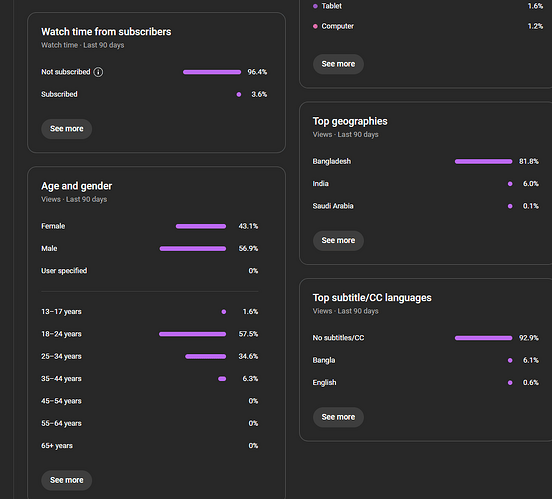Viewport: 552px width, 499px height.
Task: Expand See more in Top subtitle/CC languages
Action: pyautogui.click(x=338, y=417)
